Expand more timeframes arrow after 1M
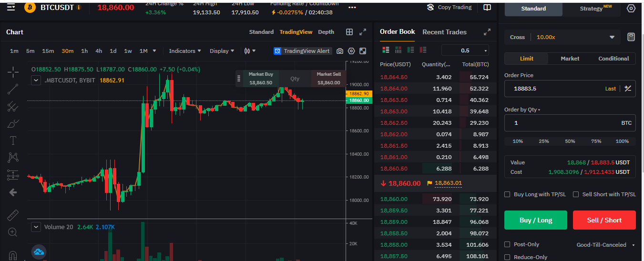This screenshot has width=644, height=261. pyautogui.click(x=154, y=51)
